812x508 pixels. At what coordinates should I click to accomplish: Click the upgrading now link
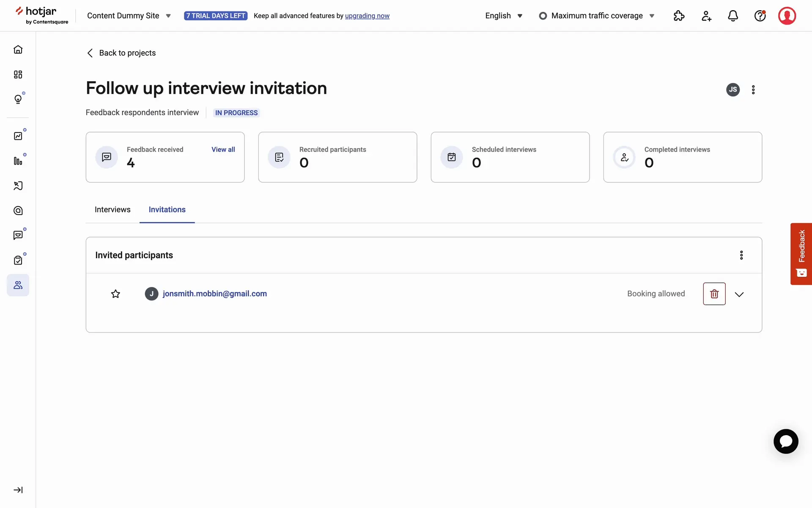pyautogui.click(x=367, y=16)
